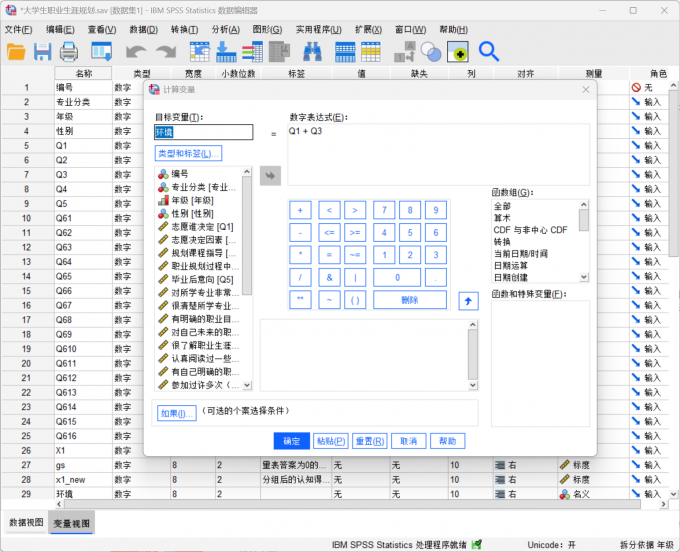The height and width of the screenshot is (552, 680).
Task: Click the keypad Delete (删除) button
Action: pos(410,300)
